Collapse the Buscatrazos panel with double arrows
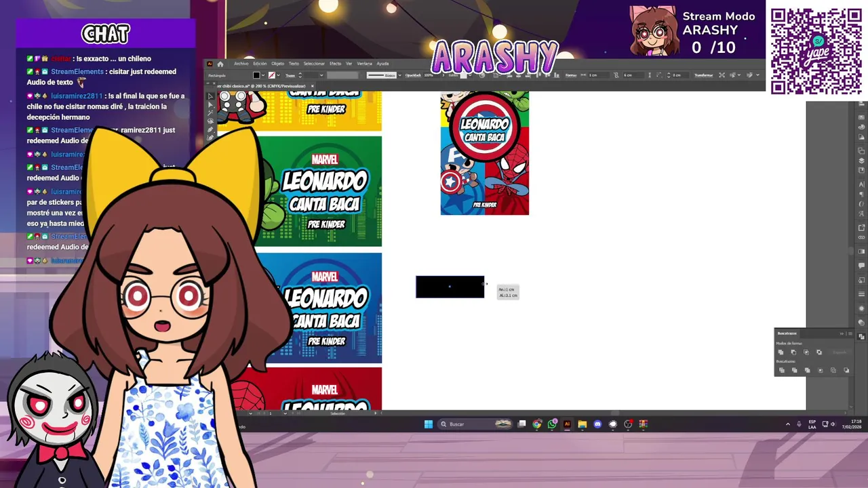The height and width of the screenshot is (488, 868). (842, 333)
